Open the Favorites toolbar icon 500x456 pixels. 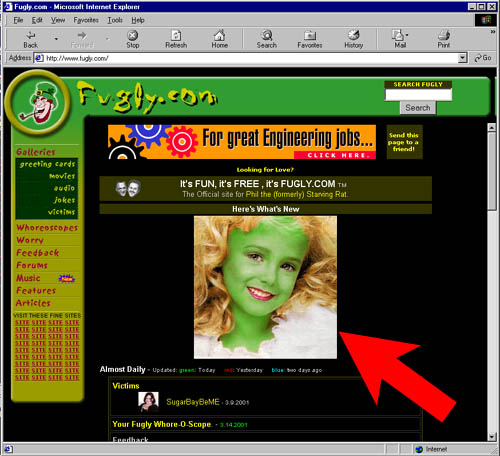click(310, 35)
